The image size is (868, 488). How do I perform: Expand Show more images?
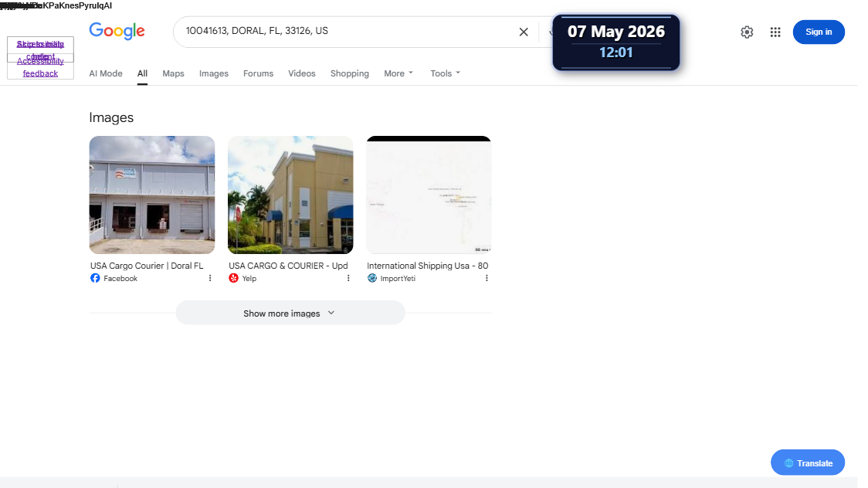290,313
